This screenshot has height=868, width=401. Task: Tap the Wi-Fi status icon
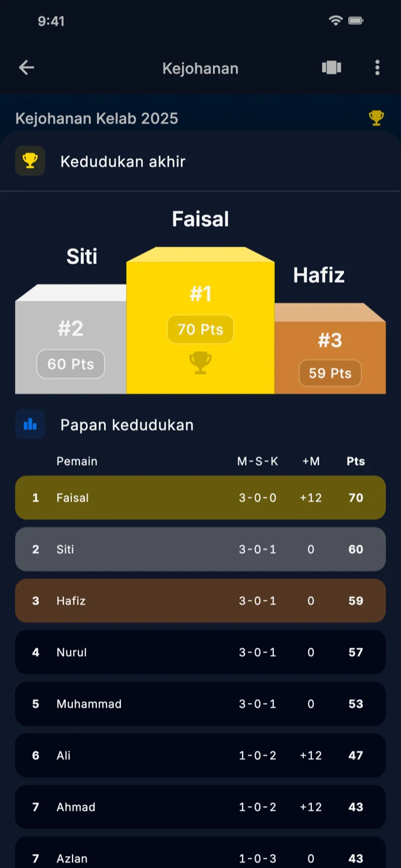[336, 20]
